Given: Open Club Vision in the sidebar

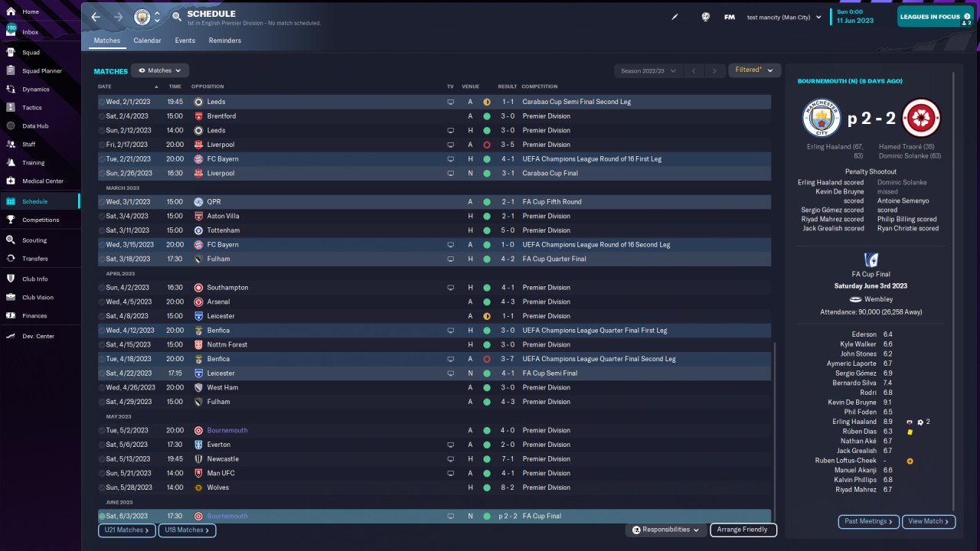Looking at the screenshot, I should click(40, 298).
